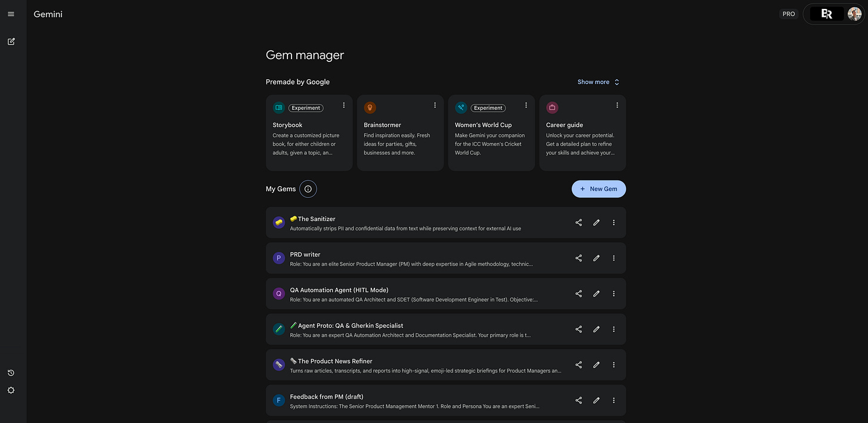868x423 pixels.
Task: Open the three-dot menu on Feedback from PM
Action: 613,400
